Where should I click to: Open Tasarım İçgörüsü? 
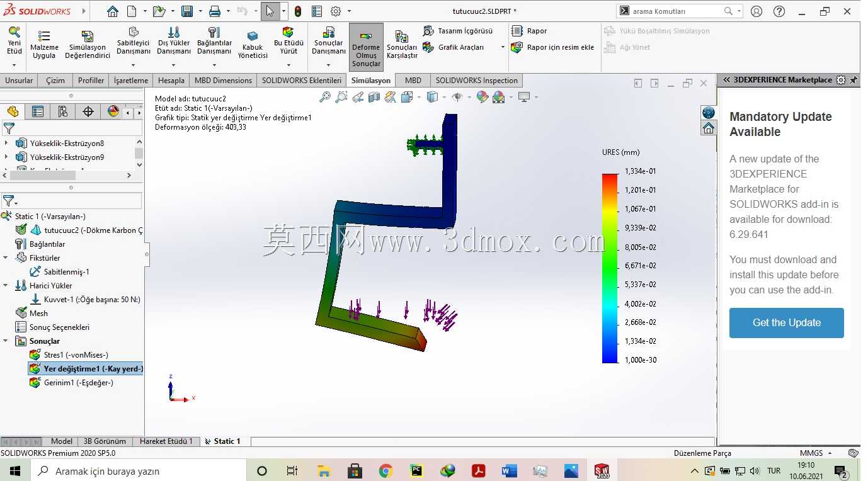coord(458,31)
